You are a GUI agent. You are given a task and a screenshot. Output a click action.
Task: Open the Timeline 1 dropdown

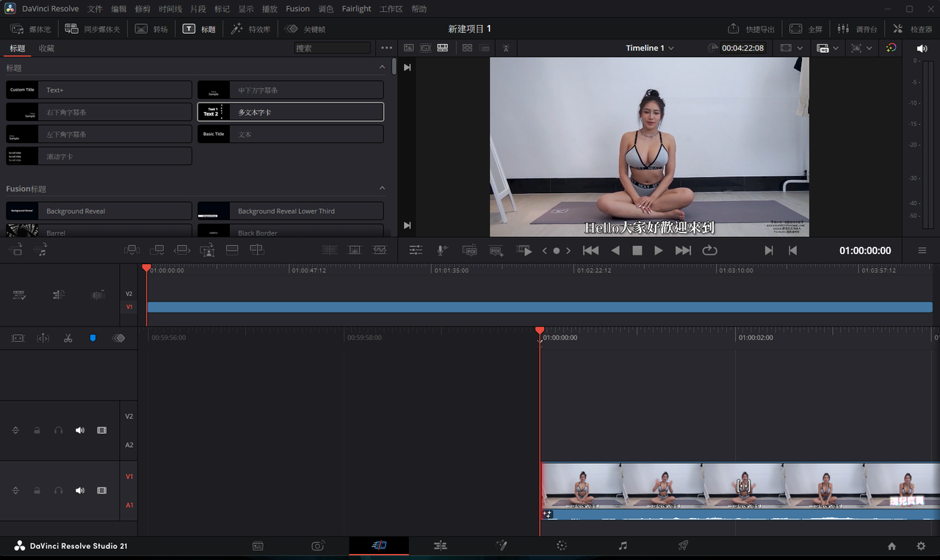650,48
